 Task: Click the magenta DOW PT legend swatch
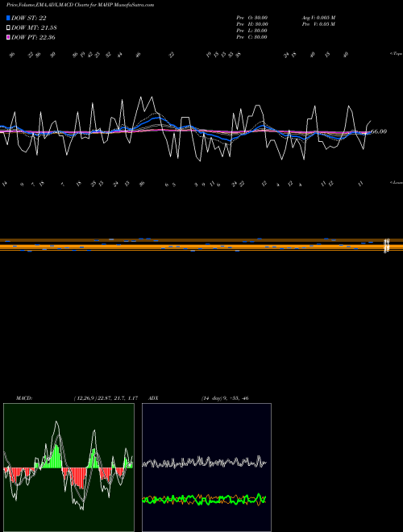point(8,37)
